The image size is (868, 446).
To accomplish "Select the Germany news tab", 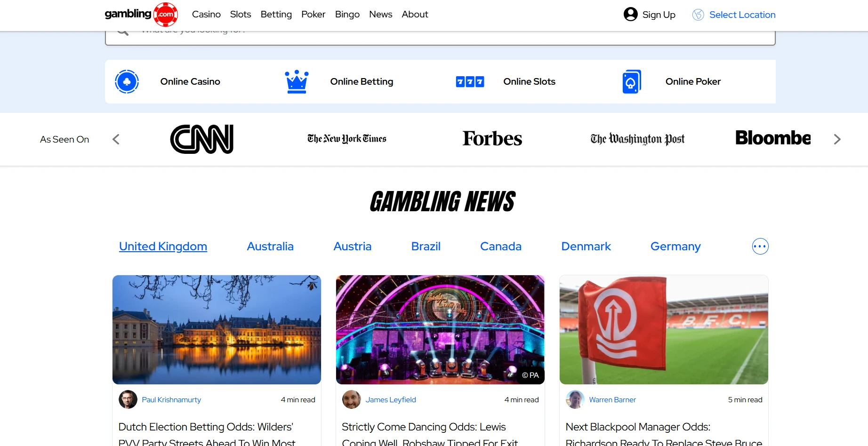I will [x=675, y=247].
